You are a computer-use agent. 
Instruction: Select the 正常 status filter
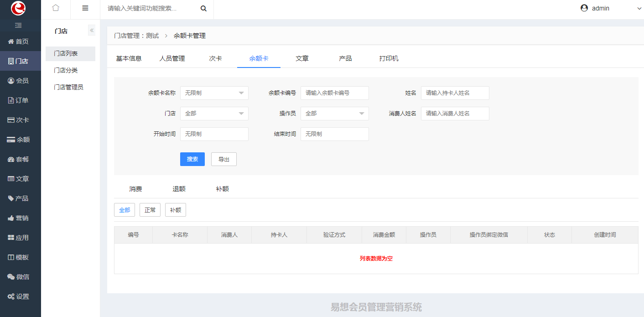(x=150, y=210)
